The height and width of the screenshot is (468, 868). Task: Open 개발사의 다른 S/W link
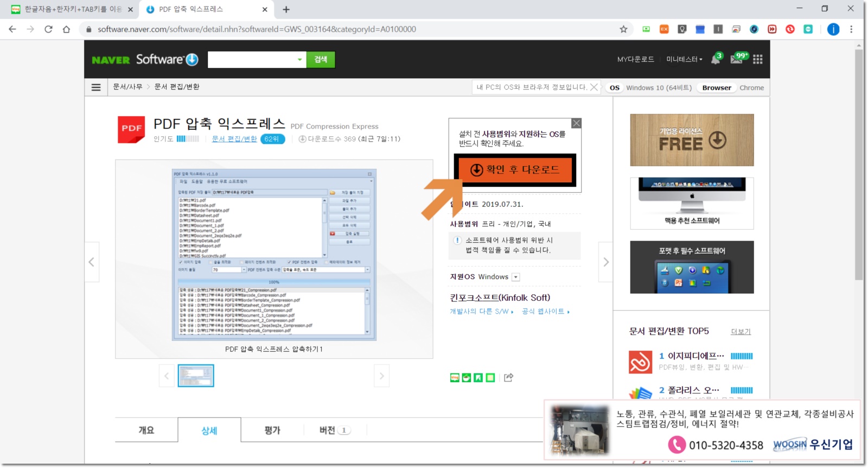pos(481,312)
